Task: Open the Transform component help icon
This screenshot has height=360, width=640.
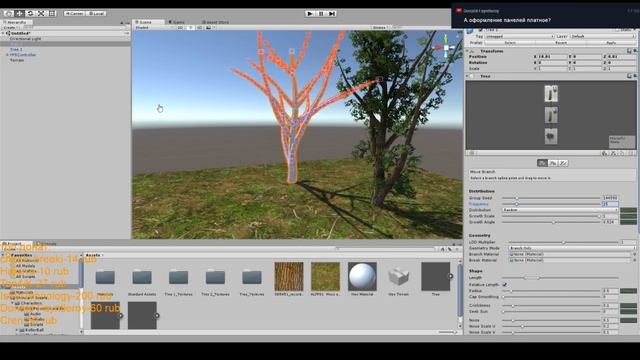Action: (x=629, y=51)
